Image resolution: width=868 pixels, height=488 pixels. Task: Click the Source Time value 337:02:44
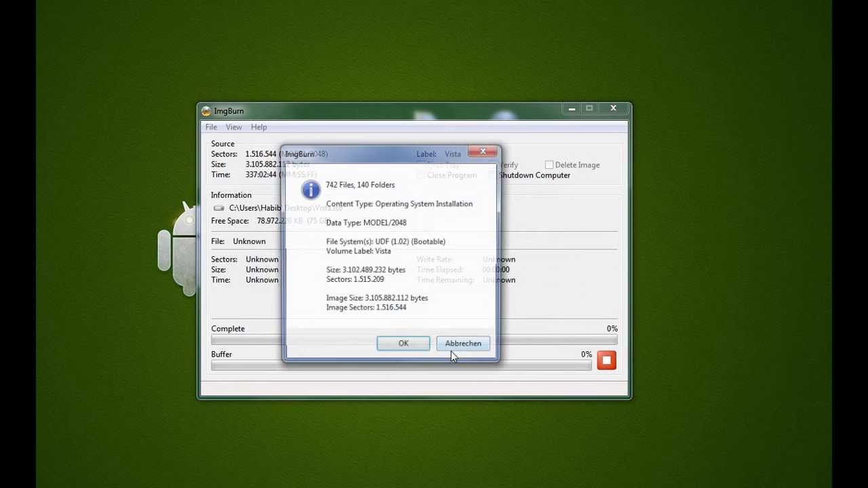tap(260, 175)
